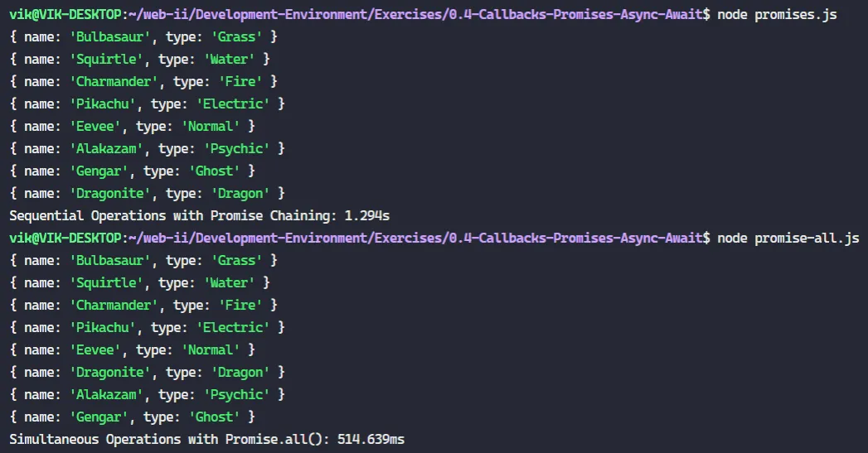Click the first 'Bulbasaur' name string
The height and width of the screenshot is (453, 868).
[x=109, y=37]
